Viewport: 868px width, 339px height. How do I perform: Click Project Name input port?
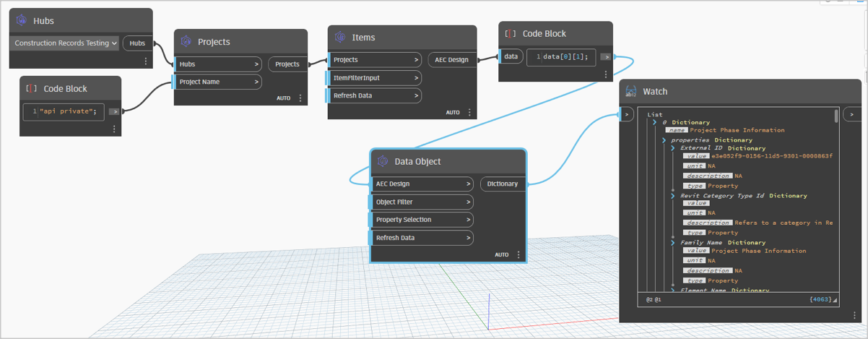218,82
